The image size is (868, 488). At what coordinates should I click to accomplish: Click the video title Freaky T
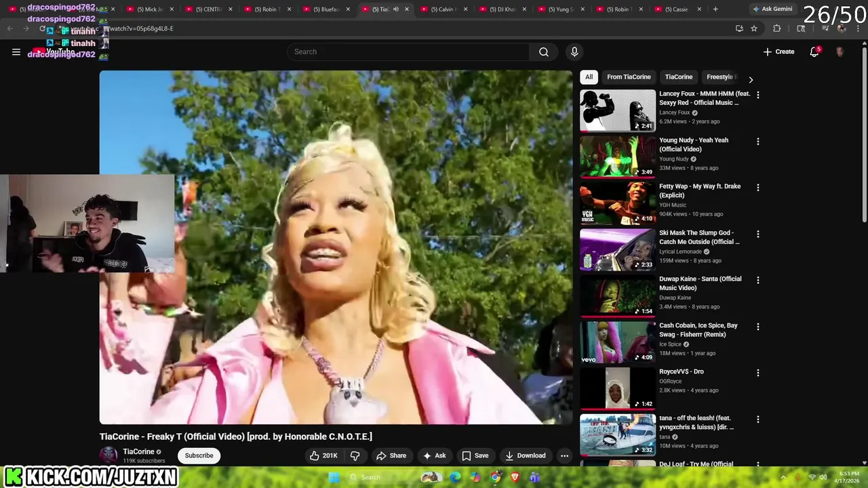point(236,436)
